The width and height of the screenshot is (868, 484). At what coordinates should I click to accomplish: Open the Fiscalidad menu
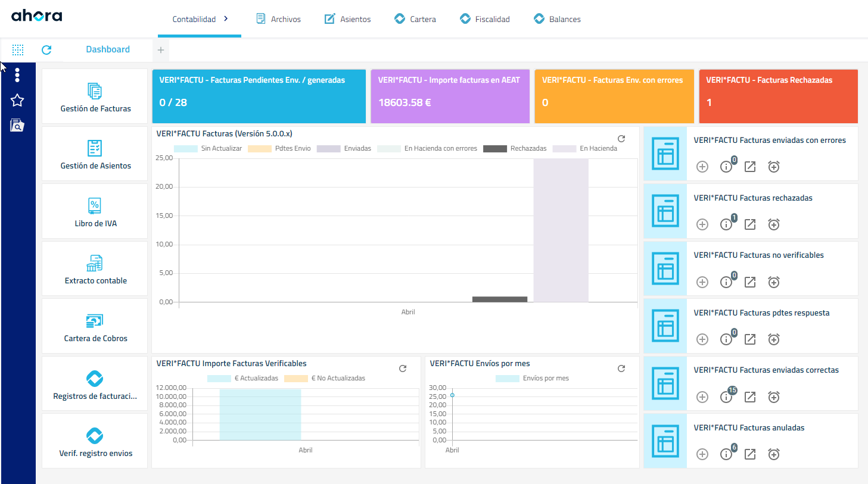485,19
